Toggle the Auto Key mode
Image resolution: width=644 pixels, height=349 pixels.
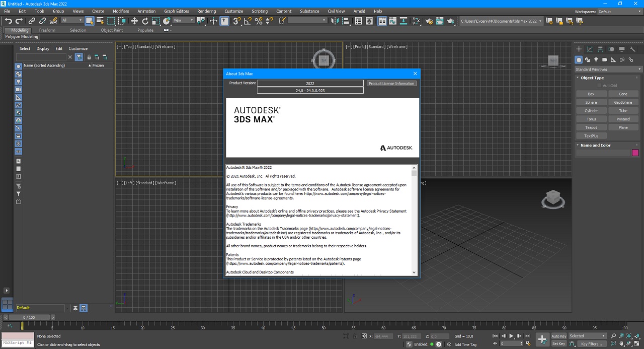pos(558,336)
